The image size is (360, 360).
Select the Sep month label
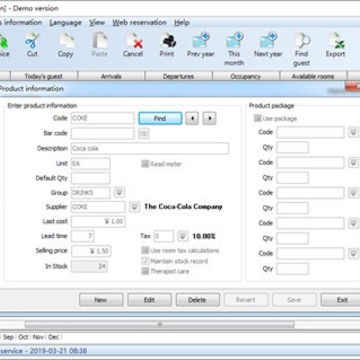[8, 337]
